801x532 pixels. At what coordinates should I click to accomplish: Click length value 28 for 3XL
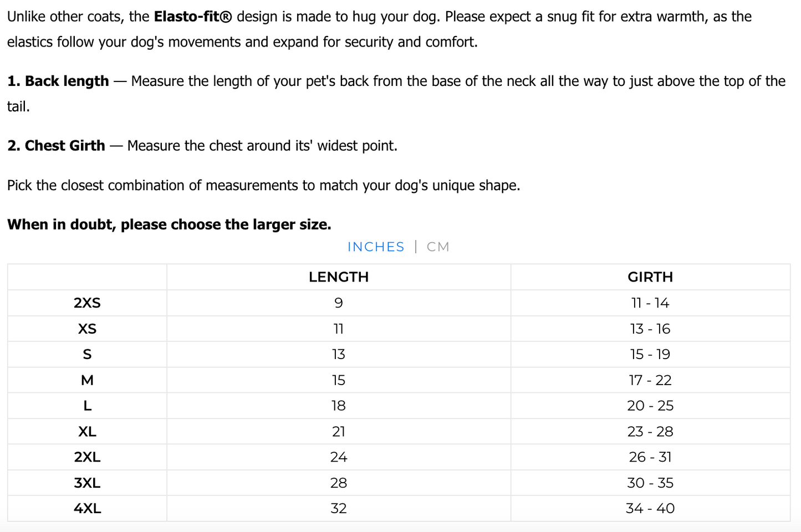click(x=339, y=483)
